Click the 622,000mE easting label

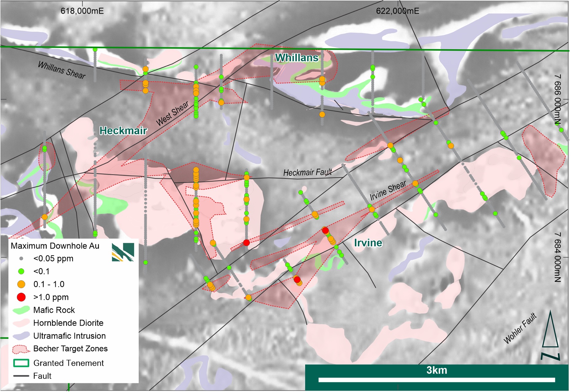397,11
